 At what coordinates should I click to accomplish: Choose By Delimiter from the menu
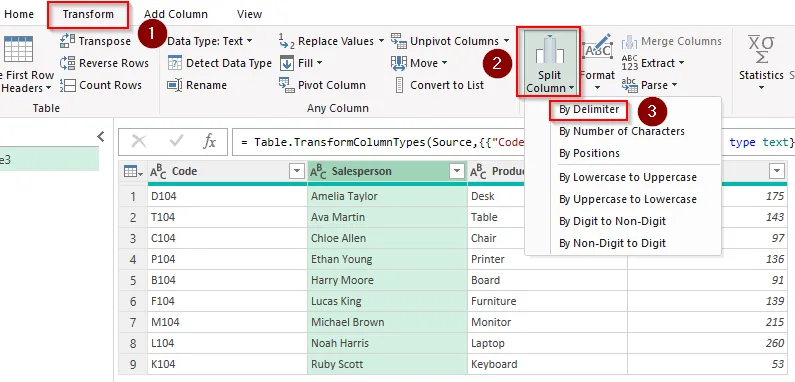pos(589,110)
